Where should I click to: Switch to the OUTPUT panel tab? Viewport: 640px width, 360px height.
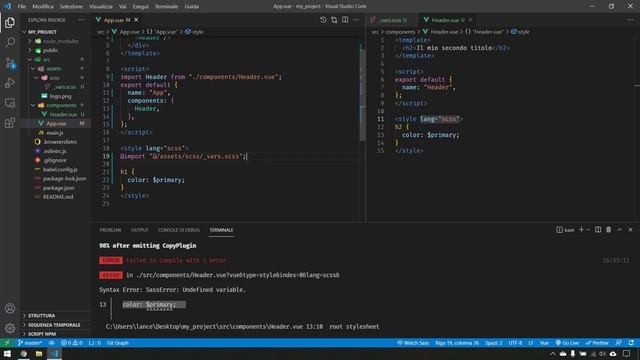point(140,230)
